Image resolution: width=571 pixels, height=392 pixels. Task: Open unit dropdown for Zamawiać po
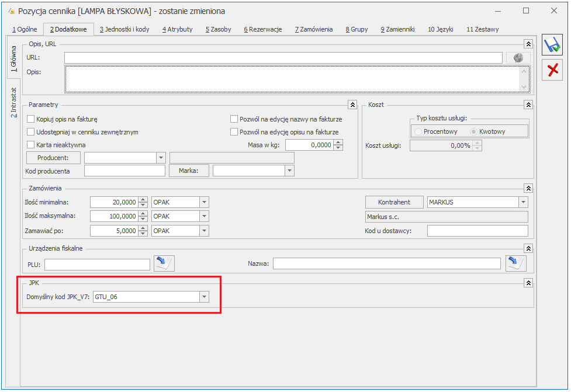click(x=205, y=231)
